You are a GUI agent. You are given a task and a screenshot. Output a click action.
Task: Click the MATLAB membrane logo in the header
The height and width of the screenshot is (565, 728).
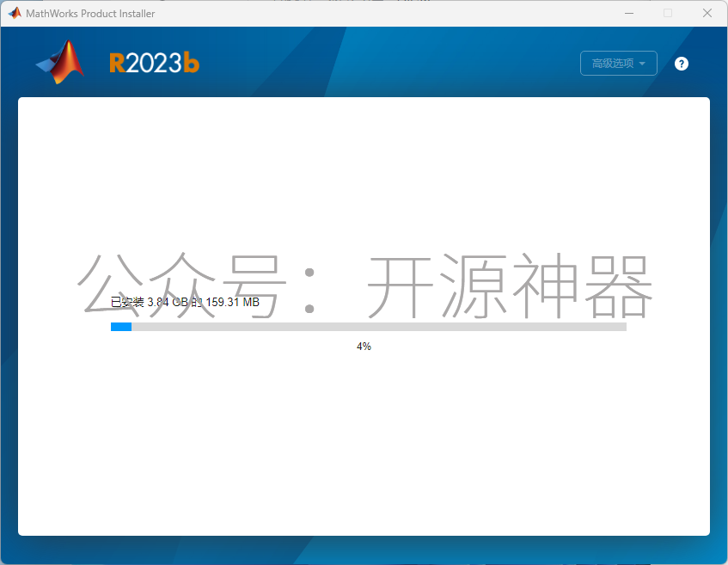61,63
